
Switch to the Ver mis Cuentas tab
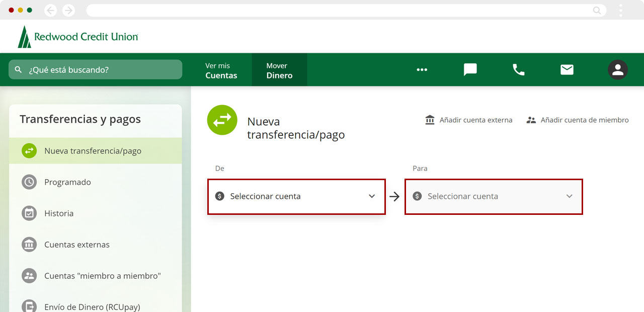pyautogui.click(x=221, y=70)
